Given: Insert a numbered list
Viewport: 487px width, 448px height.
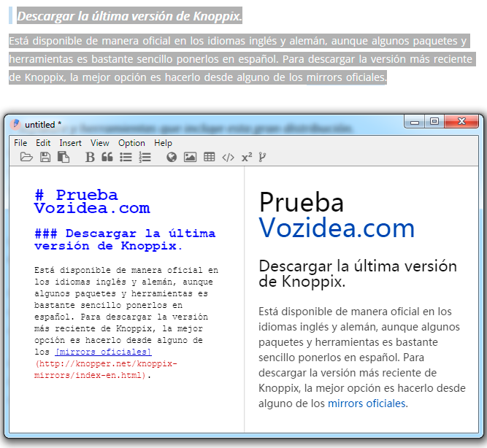Looking at the screenshot, I should point(145,157).
